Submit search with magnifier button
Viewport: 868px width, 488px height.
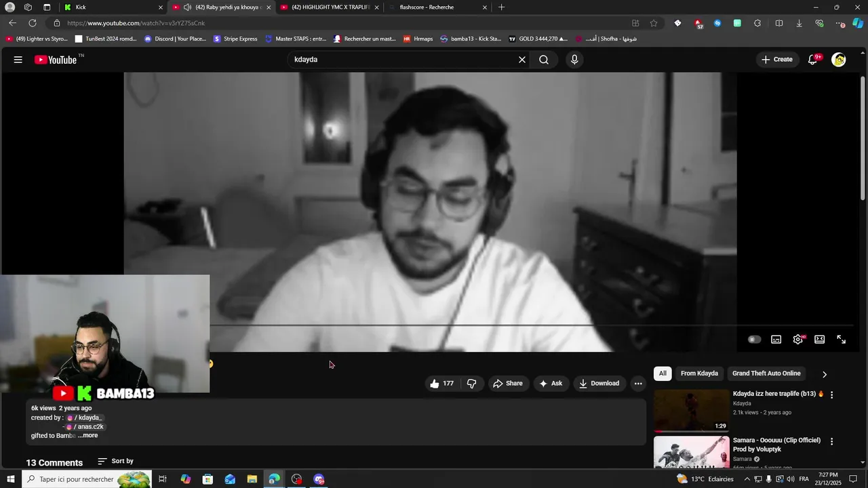544,60
